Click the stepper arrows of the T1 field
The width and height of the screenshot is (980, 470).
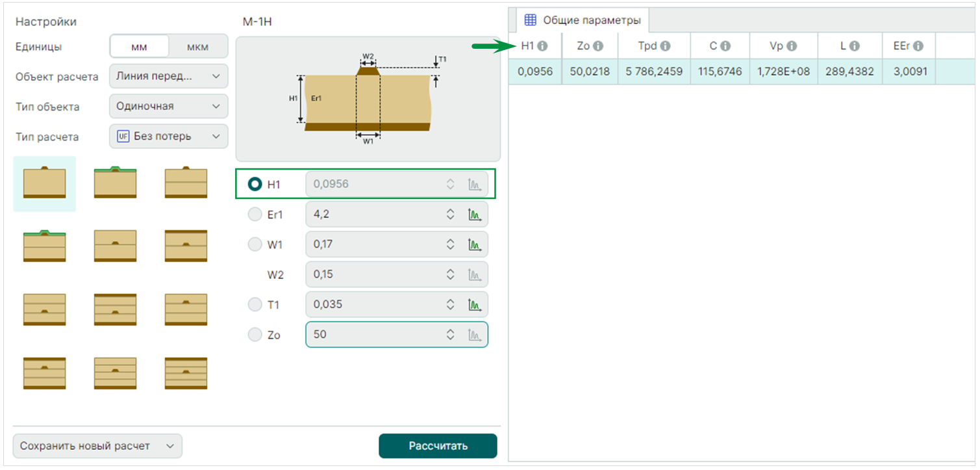pyautogui.click(x=450, y=304)
